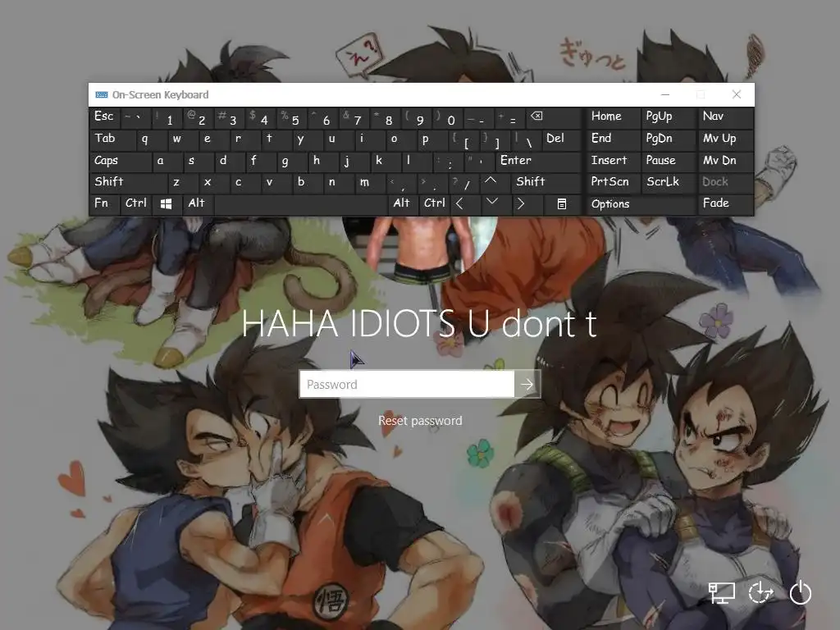840x630 pixels.
Task: Open network connection icon on lock screen
Action: pos(721,592)
